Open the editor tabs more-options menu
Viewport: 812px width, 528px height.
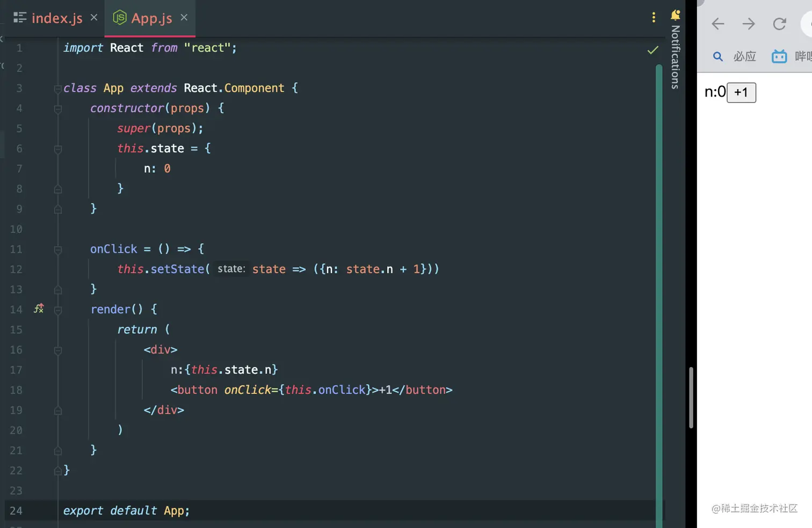(654, 17)
